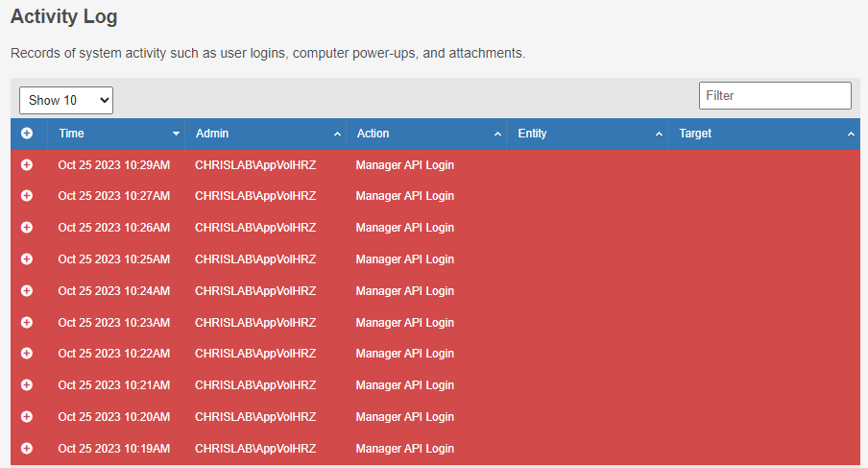Click plus icon for 10:25AM entry
868x468 pixels.
[x=27, y=259]
